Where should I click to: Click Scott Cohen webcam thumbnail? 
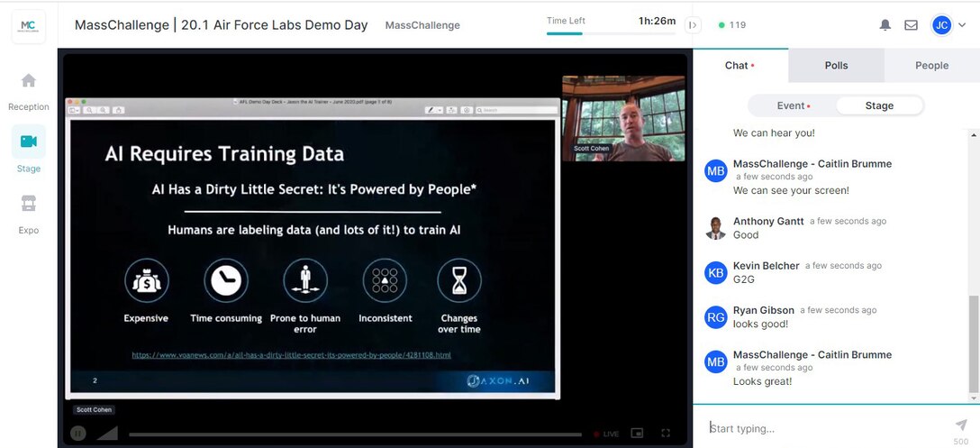[x=623, y=118]
